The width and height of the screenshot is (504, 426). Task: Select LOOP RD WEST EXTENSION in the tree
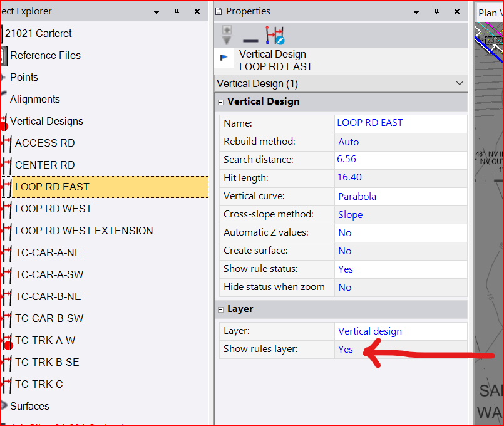(x=84, y=231)
